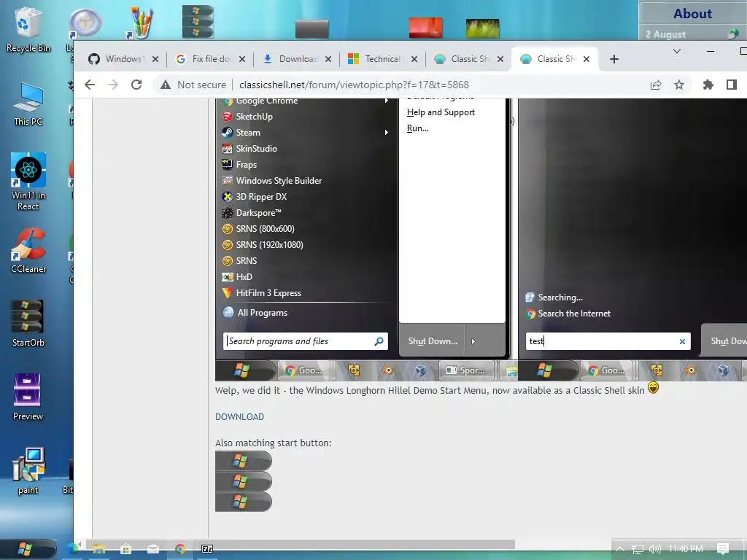Select the green grass thumbnail on desktop
The width and height of the screenshot is (747, 560).
[482, 28]
